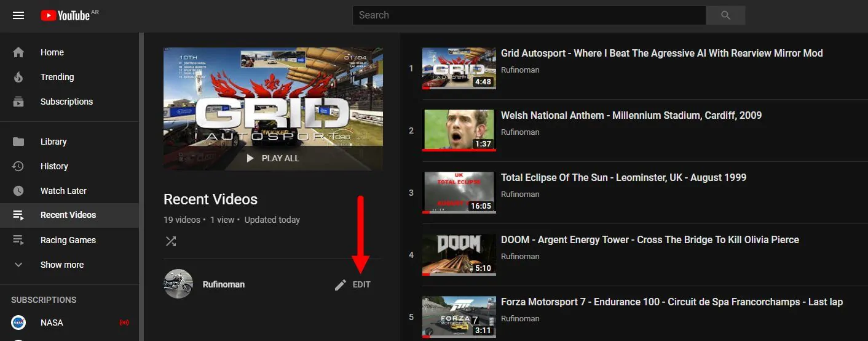This screenshot has height=341, width=868.
Task: Open DOOM video thumbnail 5:10
Action: pos(459,255)
